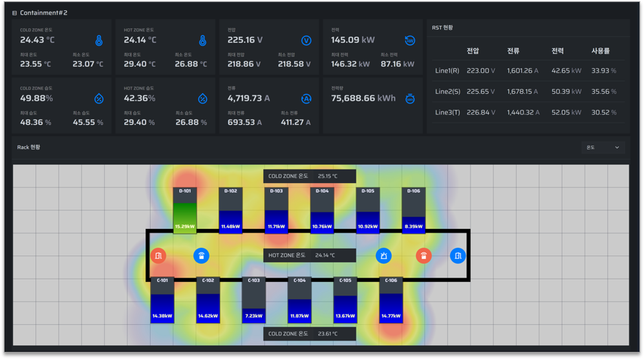Screen dimensions: 644x359
Task: Select rack C-103 showing 7.23kW
Action: (254, 299)
